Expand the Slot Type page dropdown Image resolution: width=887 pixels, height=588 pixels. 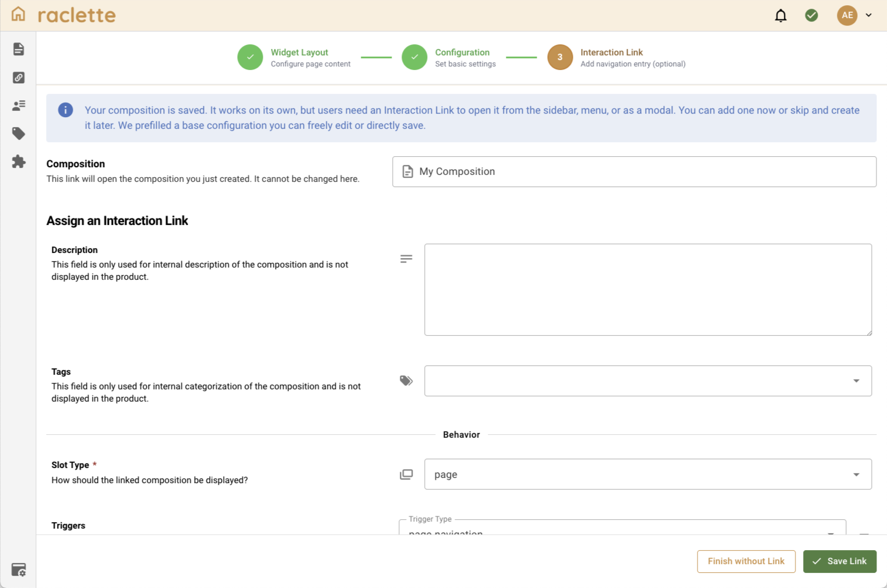(x=648, y=474)
